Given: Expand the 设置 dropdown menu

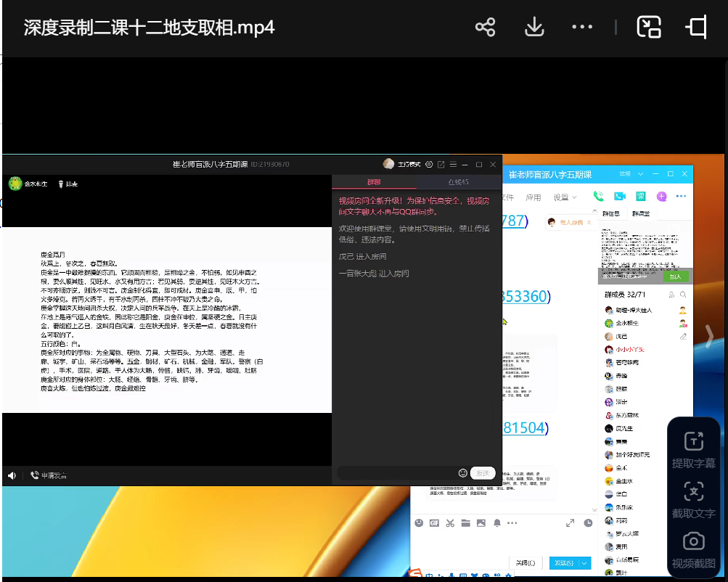Looking at the screenshot, I should coord(565,197).
